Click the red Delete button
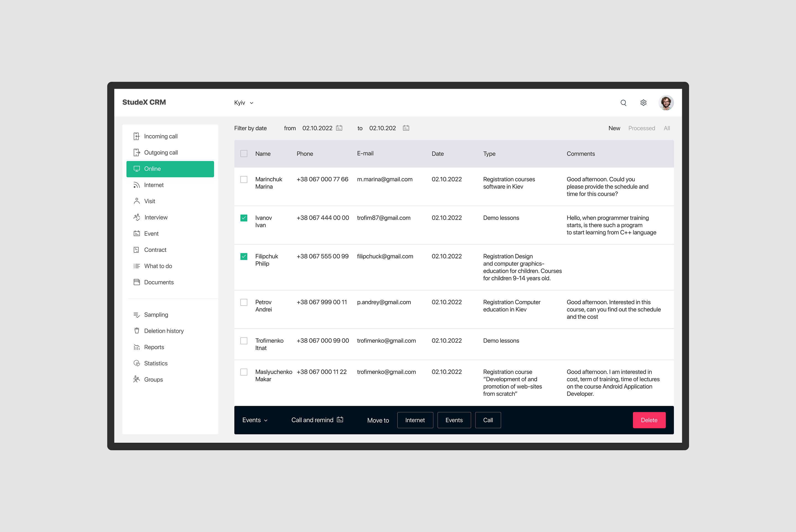796x532 pixels. click(x=650, y=420)
